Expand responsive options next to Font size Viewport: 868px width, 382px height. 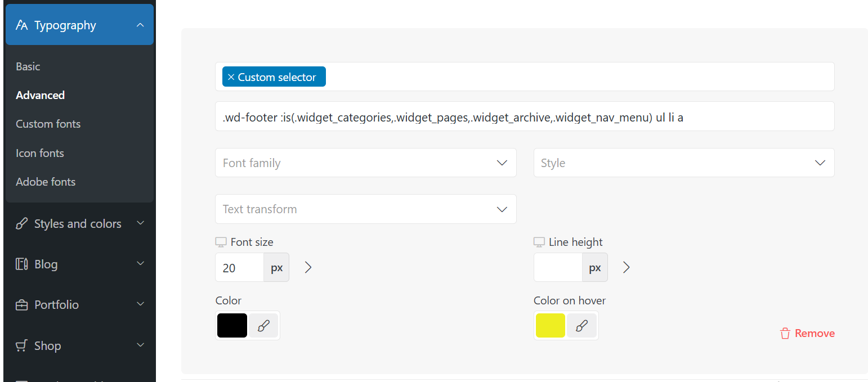coord(308,267)
